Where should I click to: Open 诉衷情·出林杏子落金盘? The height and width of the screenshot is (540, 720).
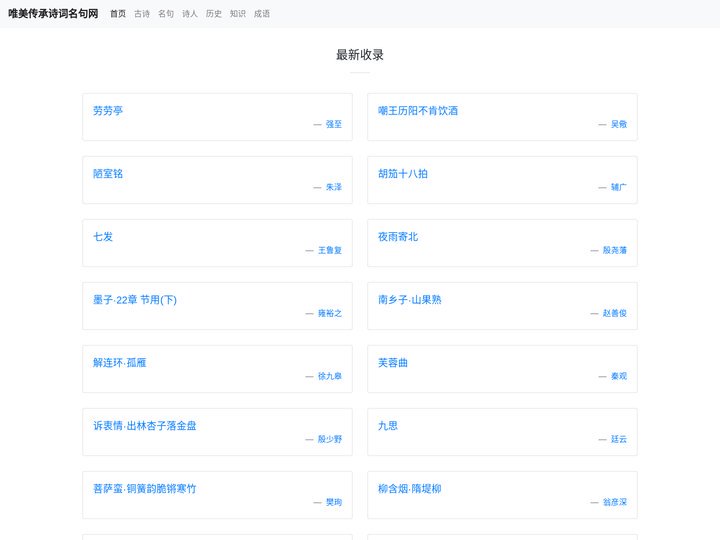coord(145,426)
